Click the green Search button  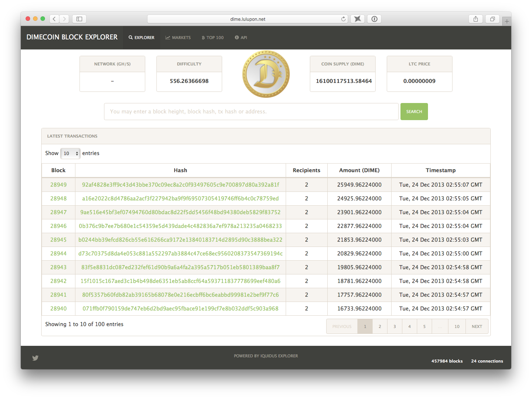point(414,112)
